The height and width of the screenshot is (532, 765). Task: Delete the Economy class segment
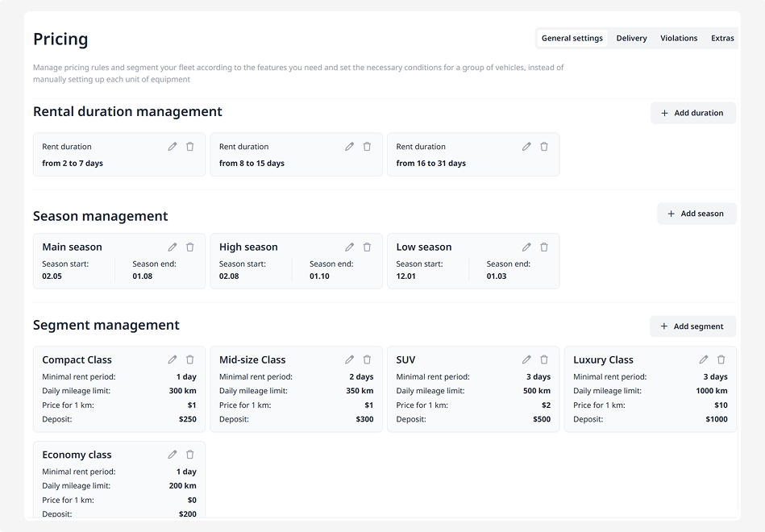(x=190, y=455)
